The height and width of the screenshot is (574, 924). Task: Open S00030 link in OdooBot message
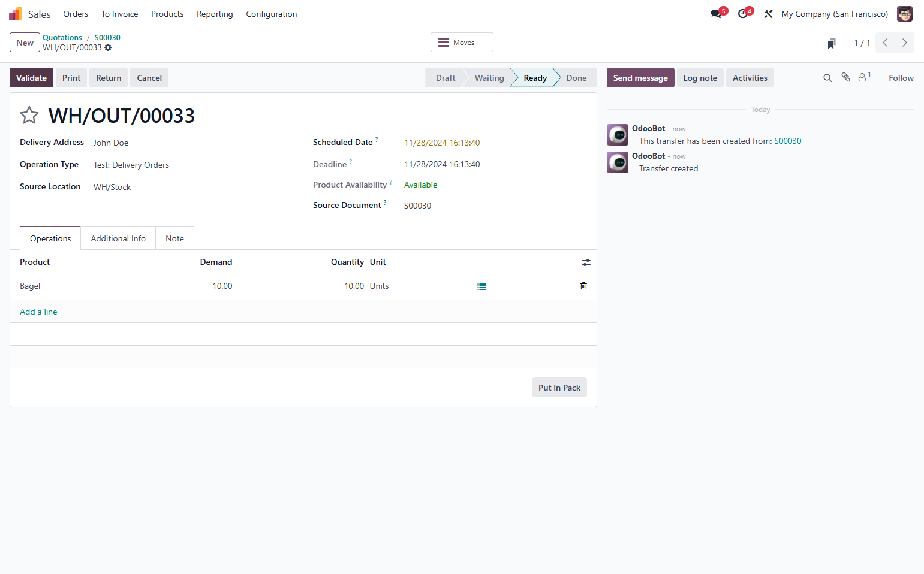(788, 141)
